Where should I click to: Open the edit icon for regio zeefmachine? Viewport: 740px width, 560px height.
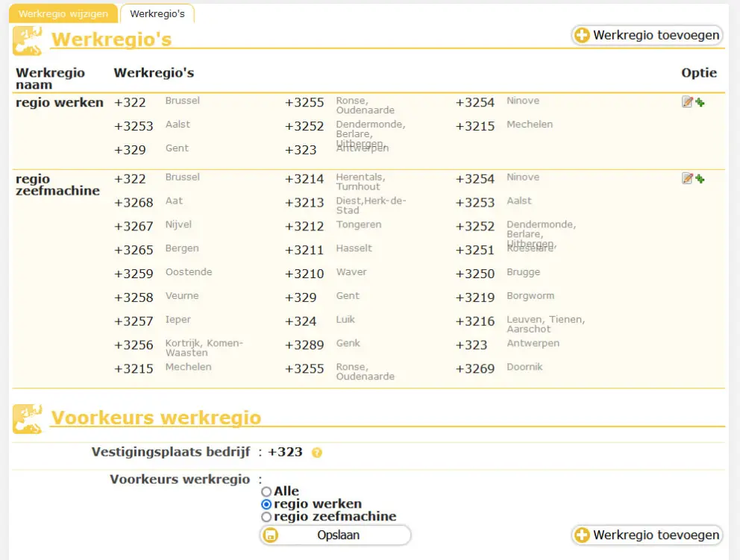click(687, 178)
